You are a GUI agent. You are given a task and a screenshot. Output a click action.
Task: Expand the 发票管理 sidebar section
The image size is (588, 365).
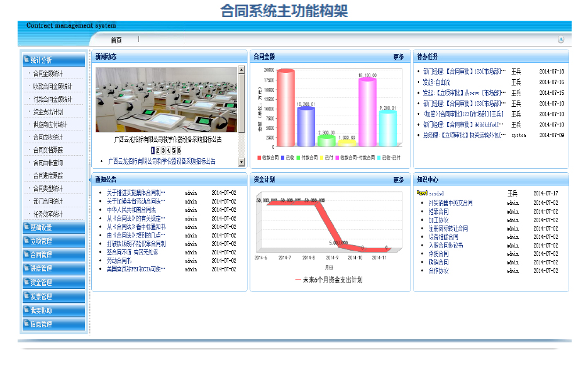coord(53,297)
